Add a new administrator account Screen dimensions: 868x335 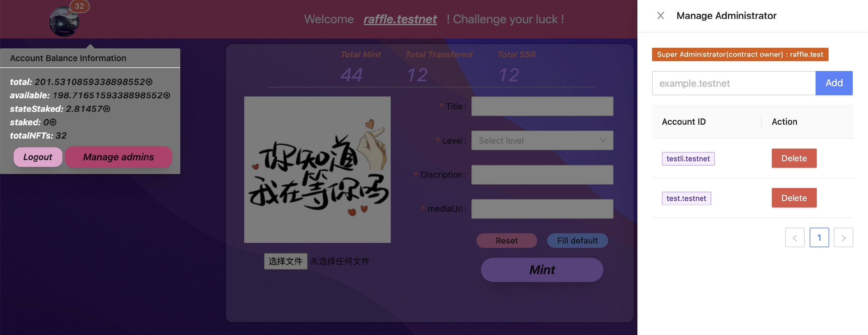click(834, 83)
